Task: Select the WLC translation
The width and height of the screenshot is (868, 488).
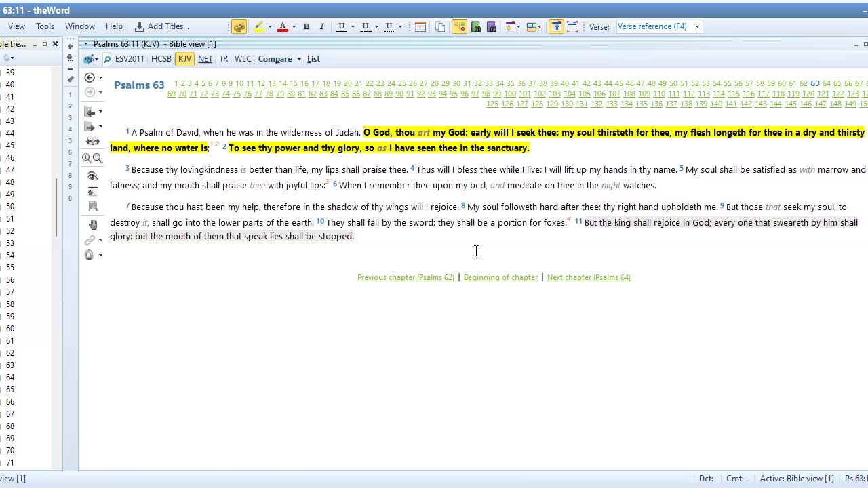Action: click(x=243, y=59)
